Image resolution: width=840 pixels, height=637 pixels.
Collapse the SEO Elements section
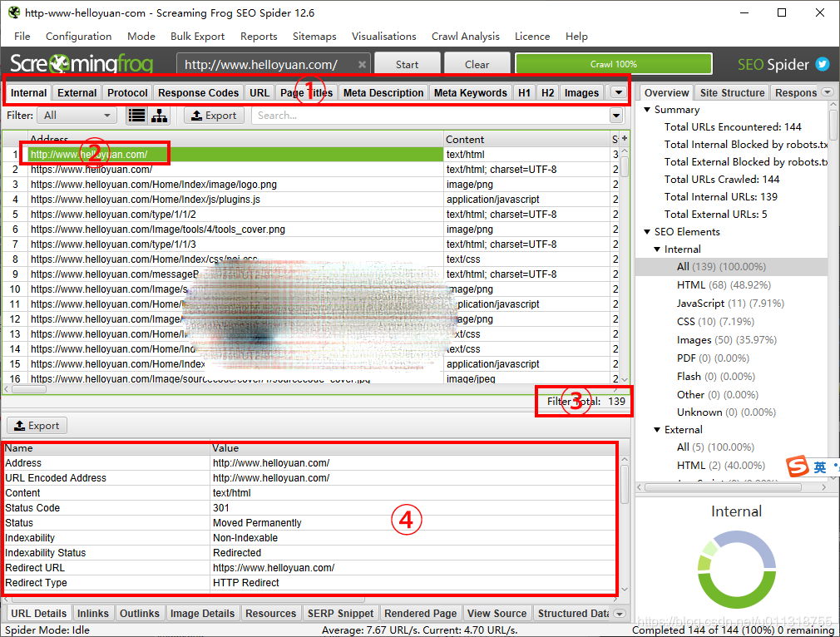647,231
